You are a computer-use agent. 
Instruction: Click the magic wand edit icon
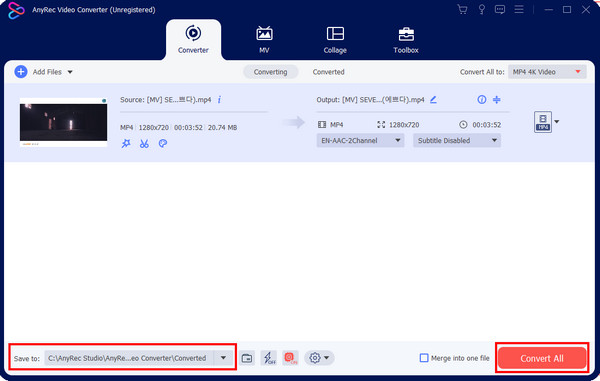(126, 143)
